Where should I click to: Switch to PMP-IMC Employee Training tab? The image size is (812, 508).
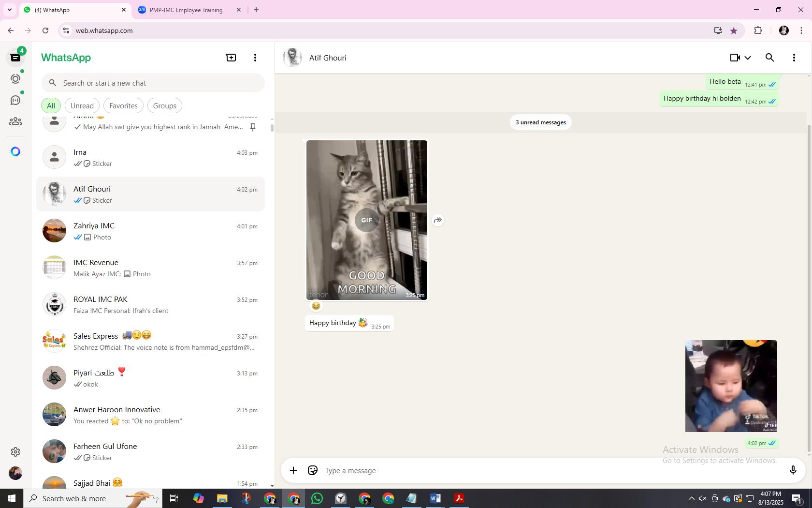click(x=186, y=10)
